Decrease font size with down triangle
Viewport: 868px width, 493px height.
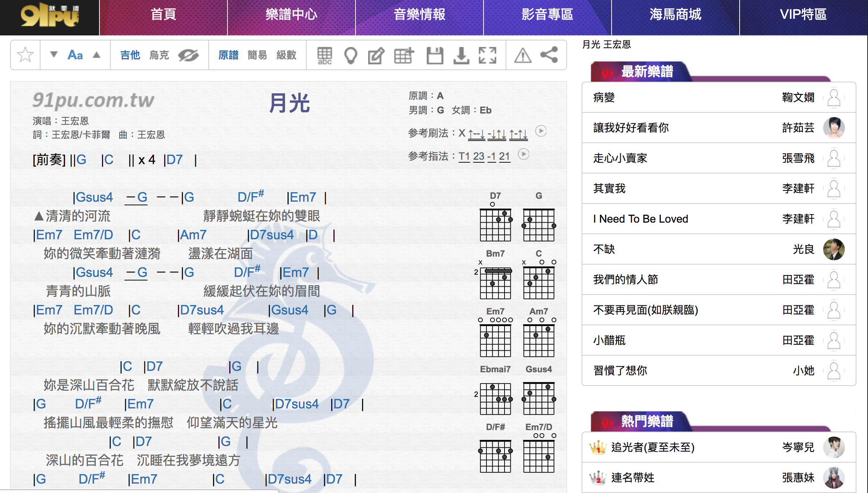click(54, 55)
